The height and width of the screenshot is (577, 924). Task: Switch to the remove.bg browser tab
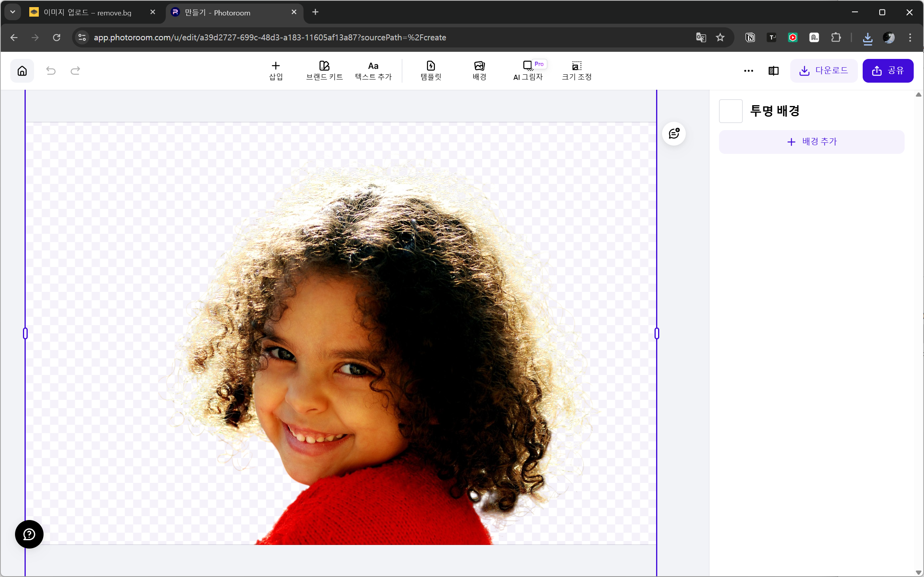click(x=87, y=13)
